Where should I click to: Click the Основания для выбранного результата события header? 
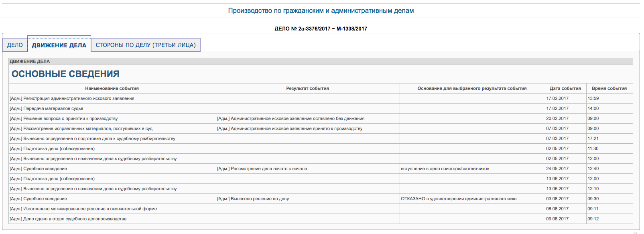[x=472, y=88]
